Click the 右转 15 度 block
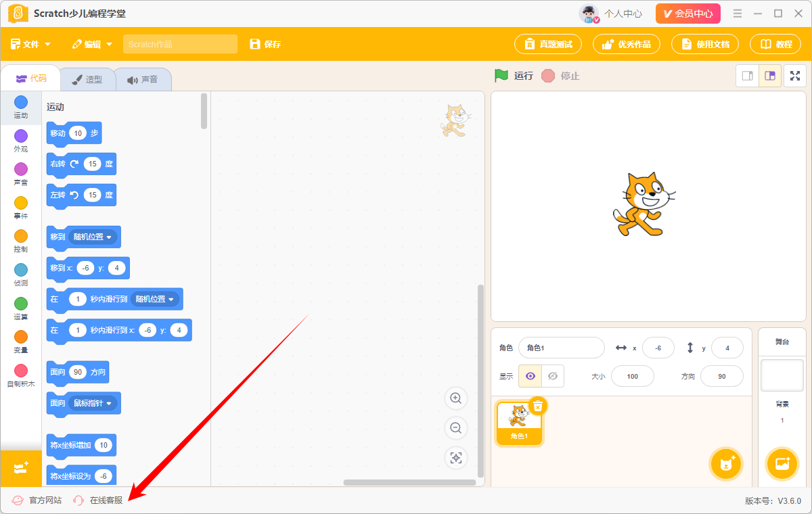The image size is (812, 514). (x=81, y=164)
